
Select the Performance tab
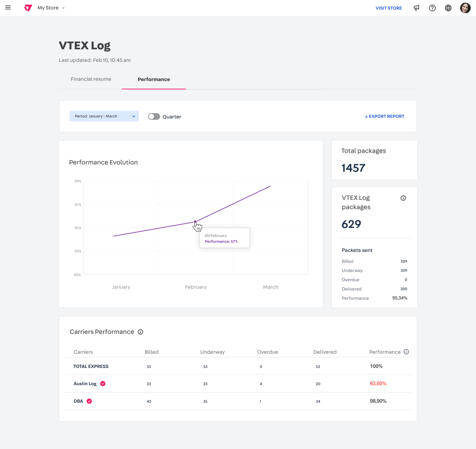(154, 79)
